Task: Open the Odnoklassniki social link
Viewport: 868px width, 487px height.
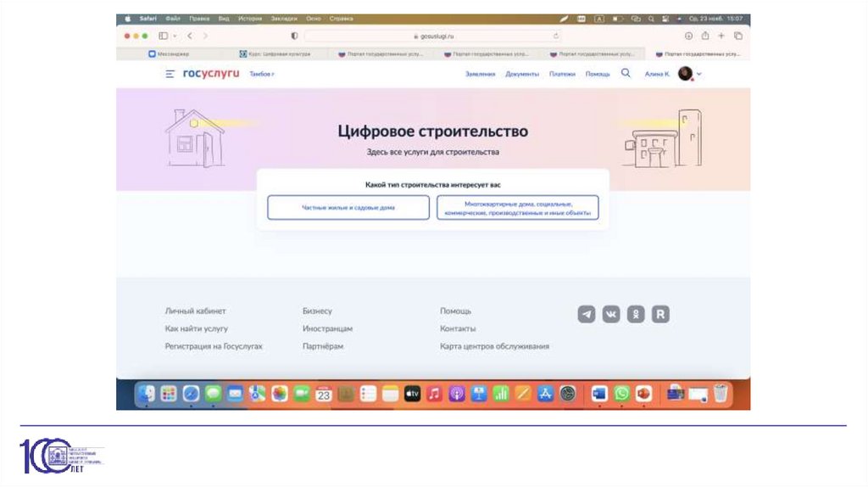Action: [636, 314]
